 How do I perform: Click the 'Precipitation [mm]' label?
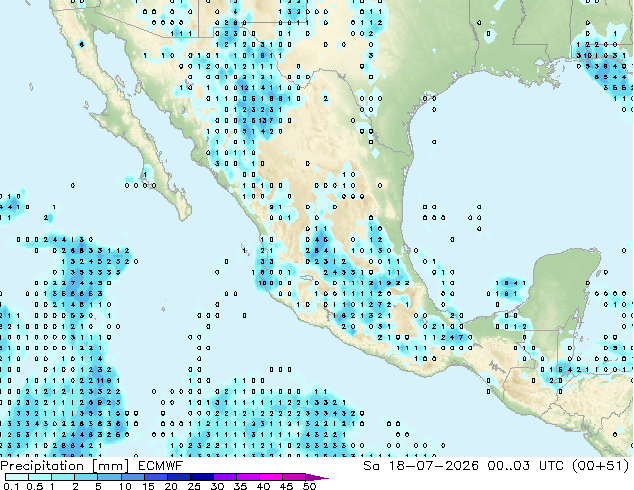coord(65,466)
